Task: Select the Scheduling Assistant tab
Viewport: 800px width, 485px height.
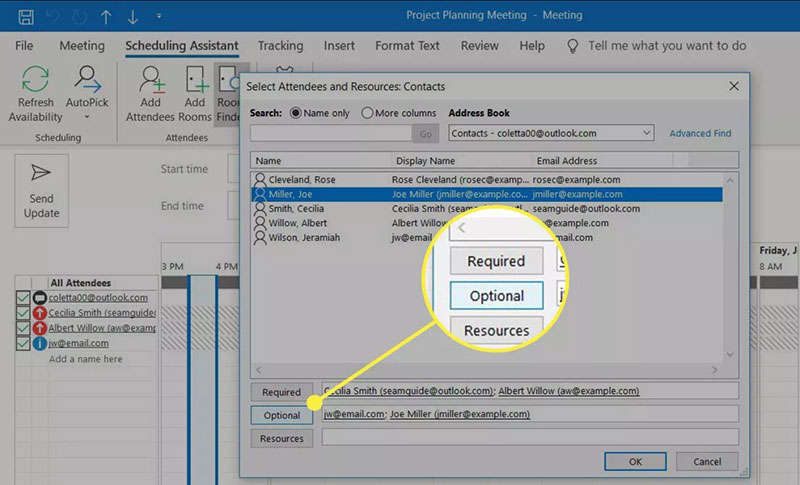Action: [x=182, y=46]
